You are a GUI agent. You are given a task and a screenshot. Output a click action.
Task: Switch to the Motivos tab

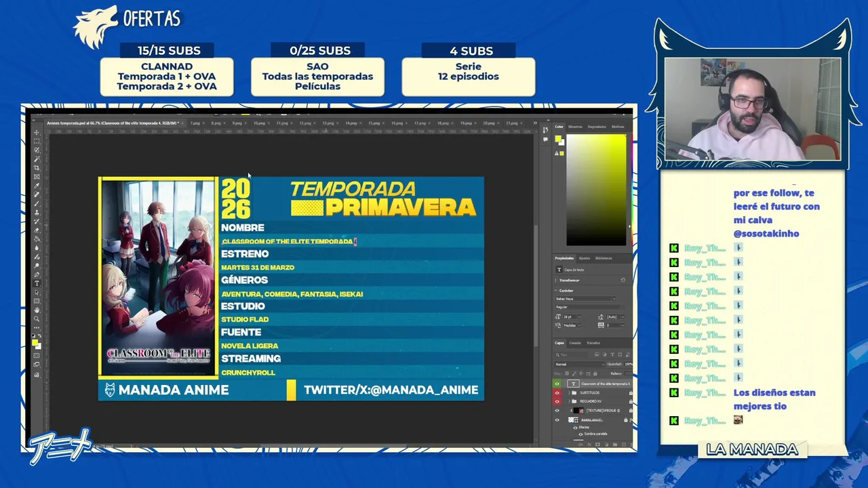[618, 127]
